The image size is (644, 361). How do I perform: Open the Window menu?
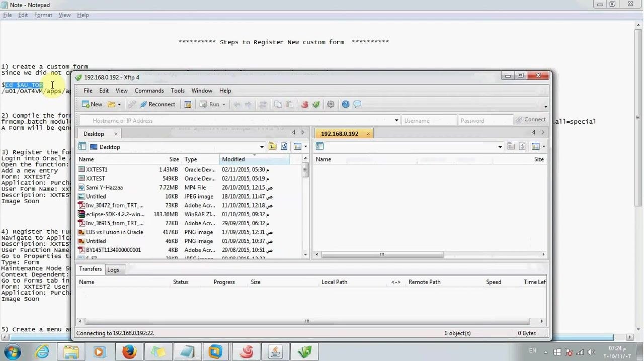pyautogui.click(x=202, y=91)
